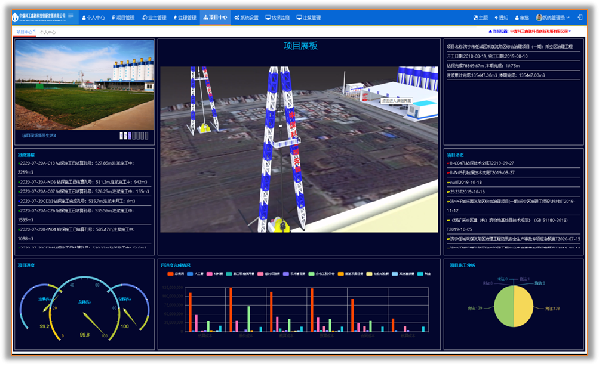Open the currently highlighted top navigation item

pos(215,18)
